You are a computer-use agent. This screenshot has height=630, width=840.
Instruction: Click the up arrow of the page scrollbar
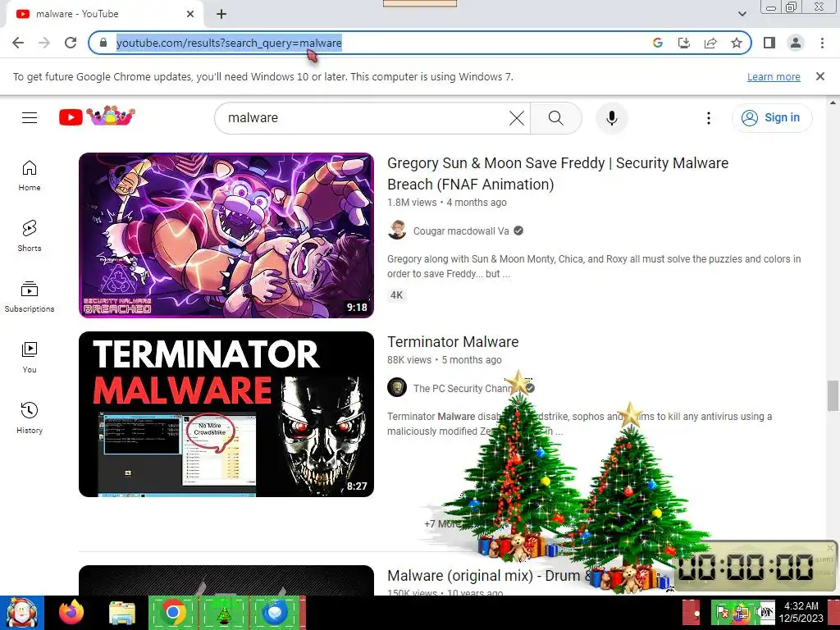pos(833,102)
